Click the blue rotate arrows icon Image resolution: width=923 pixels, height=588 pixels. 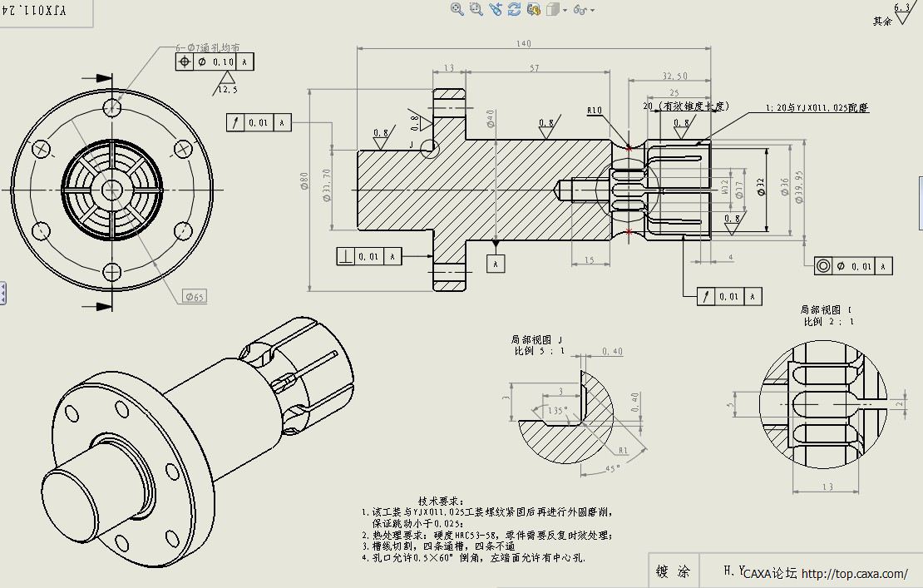(514, 9)
